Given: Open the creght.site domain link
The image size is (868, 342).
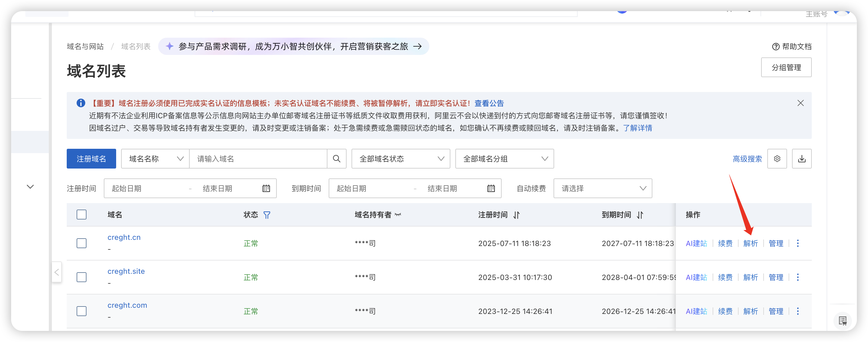Looking at the screenshot, I should [126, 271].
